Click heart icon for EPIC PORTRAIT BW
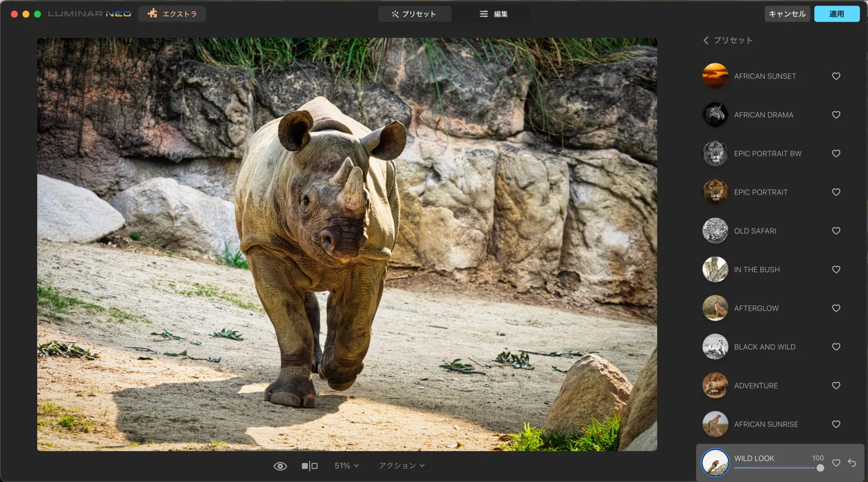The image size is (868, 482). [836, 154]
